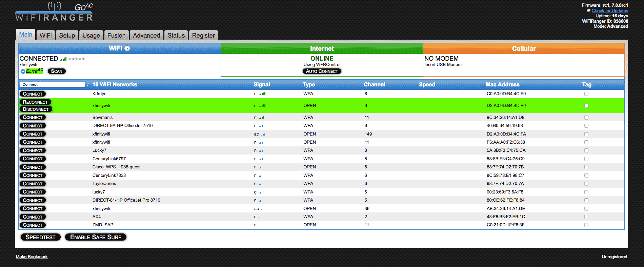The image size is (644, 267).
Task: Click MAC address C0:A0:0D:B4:4C:F9
Action: [x=506, y=94]
